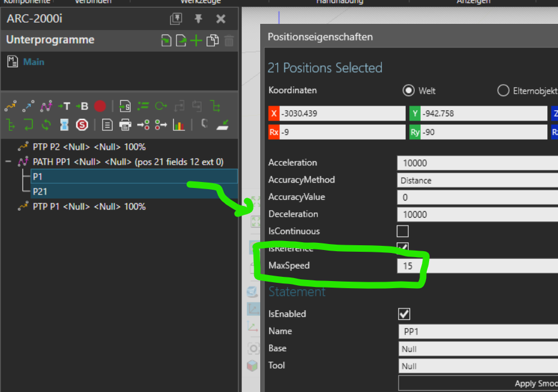Add a define base statement (arrow B)

point(82,106)
